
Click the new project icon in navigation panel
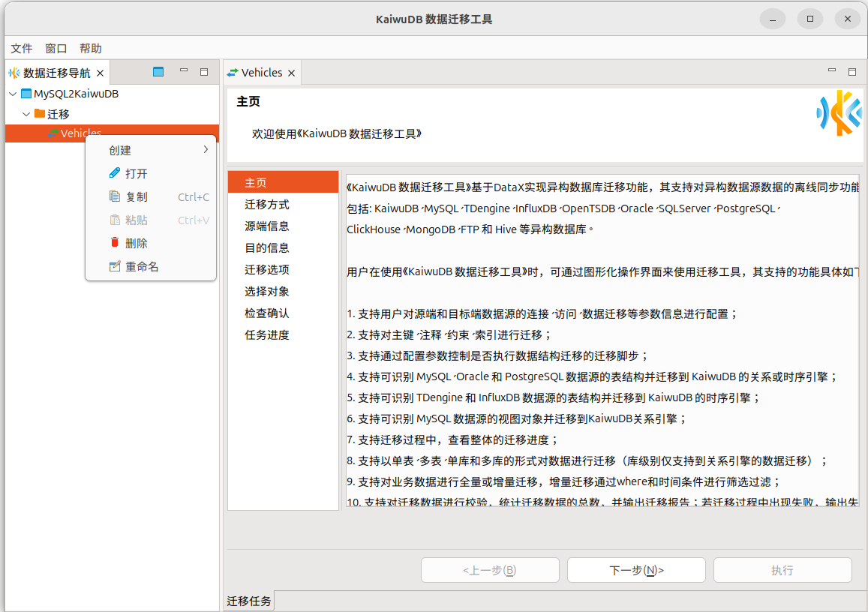(158, 72)
